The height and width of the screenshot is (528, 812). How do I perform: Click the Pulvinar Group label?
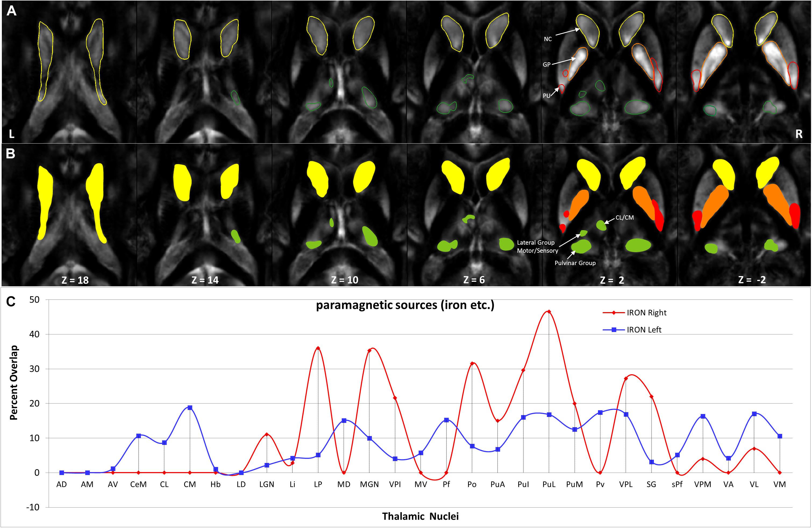(x=575, y=263)
